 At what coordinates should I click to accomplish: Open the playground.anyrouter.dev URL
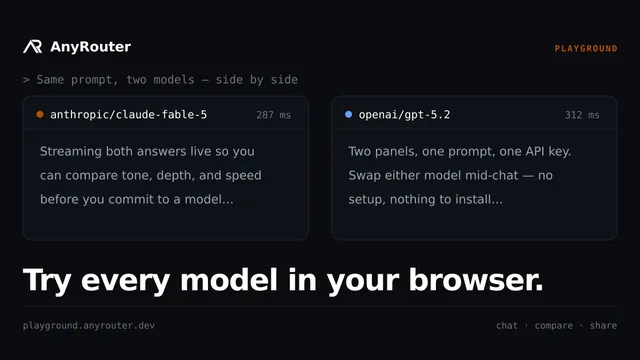(89, 326)
